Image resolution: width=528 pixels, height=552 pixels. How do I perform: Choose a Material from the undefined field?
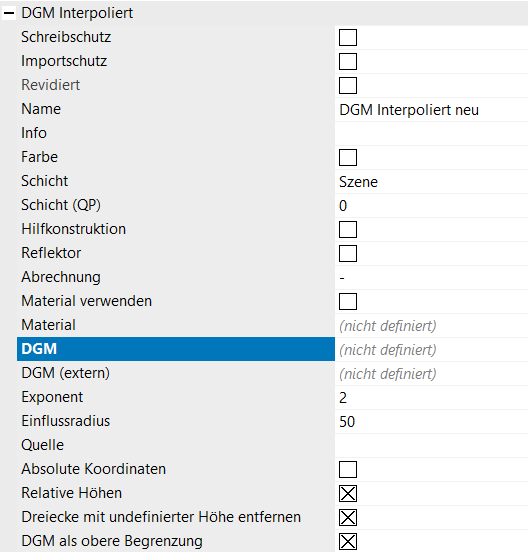[431, 326]
